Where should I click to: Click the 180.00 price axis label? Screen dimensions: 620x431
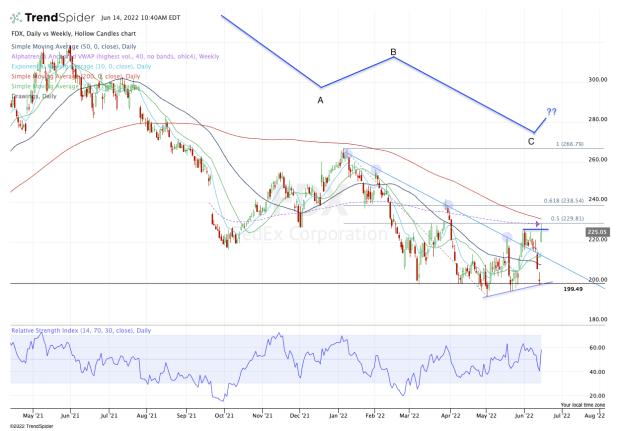[x=598, y=319]
